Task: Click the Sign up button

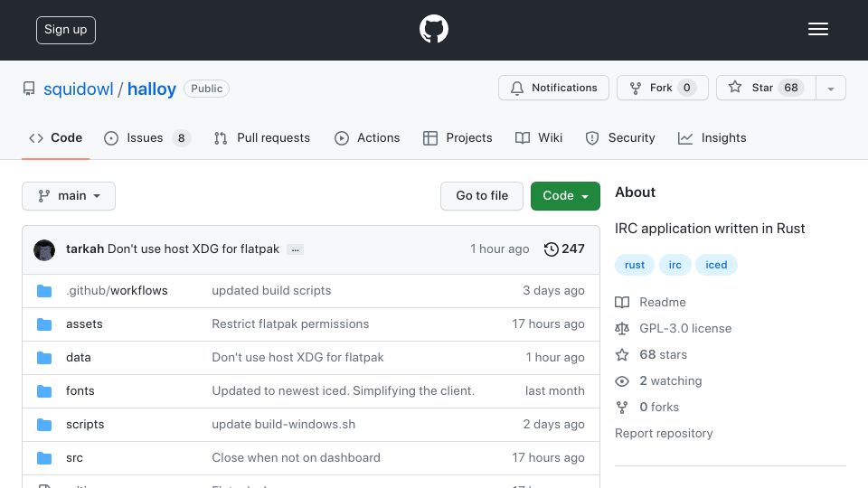Action: 66,30
